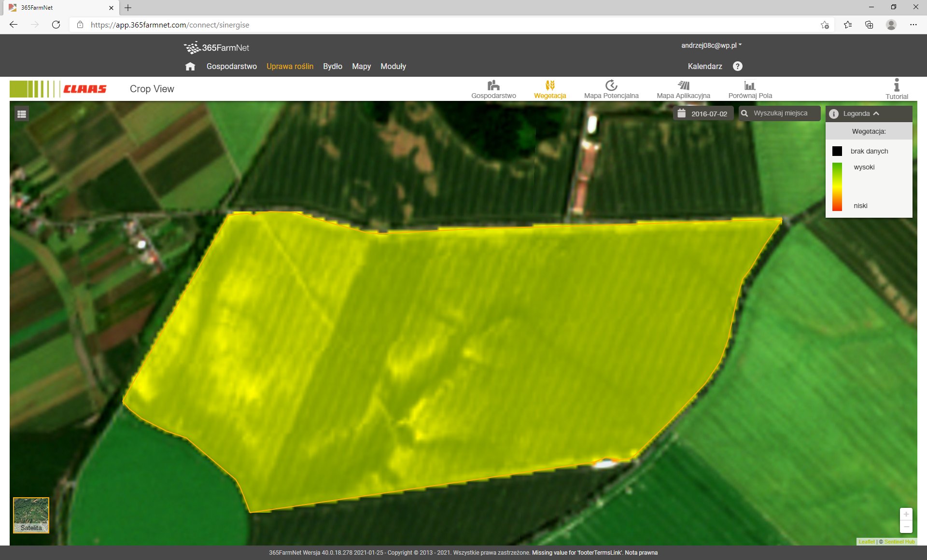Click the vegetation gradient color scale
The height and width of the screenshot is (560, 927).
837,187
